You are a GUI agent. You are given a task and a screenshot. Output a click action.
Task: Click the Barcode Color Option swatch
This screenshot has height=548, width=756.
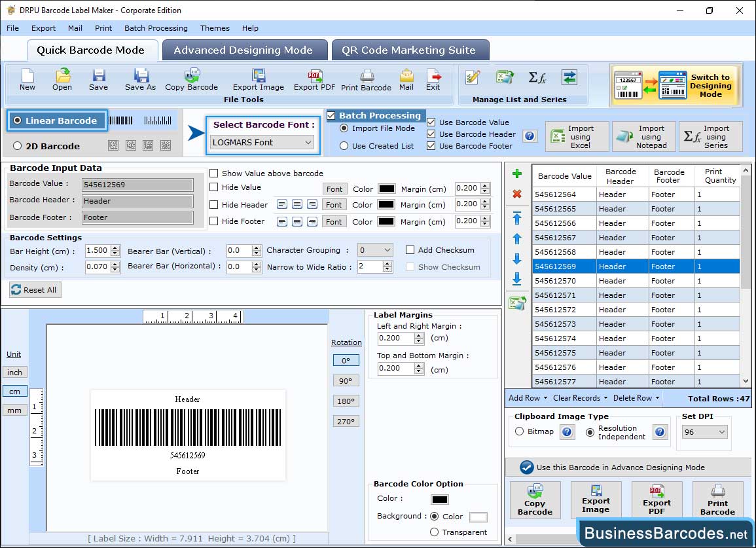pos(440,500)
